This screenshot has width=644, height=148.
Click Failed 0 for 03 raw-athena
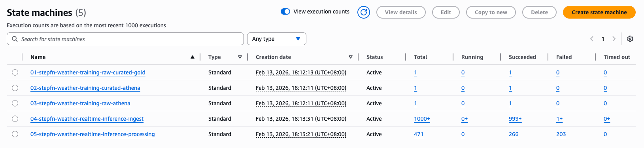click(558, 103)
